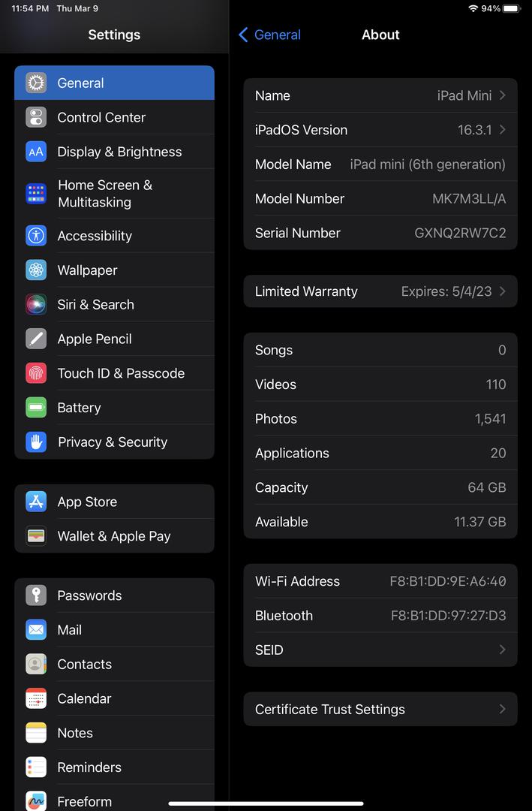Open the Siri & Search label

[x=95, y=305]
